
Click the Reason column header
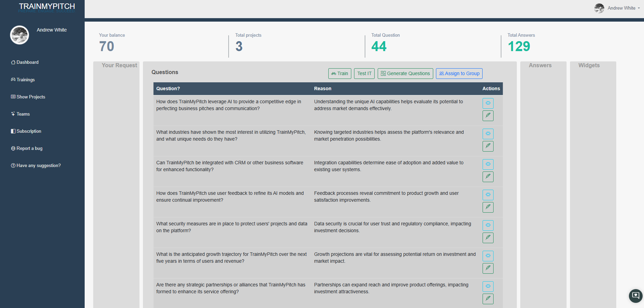(x=323, y=88)
